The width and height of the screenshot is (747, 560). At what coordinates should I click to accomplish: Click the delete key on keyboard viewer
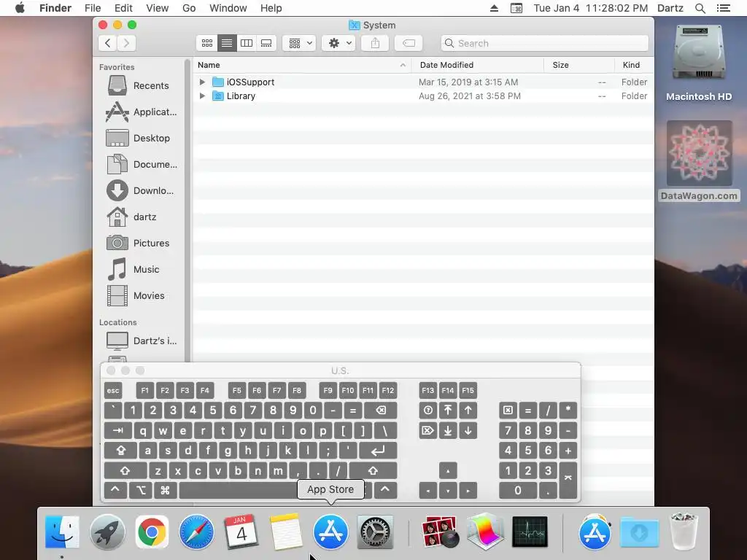pyautogui.click(x=381, y=411)
